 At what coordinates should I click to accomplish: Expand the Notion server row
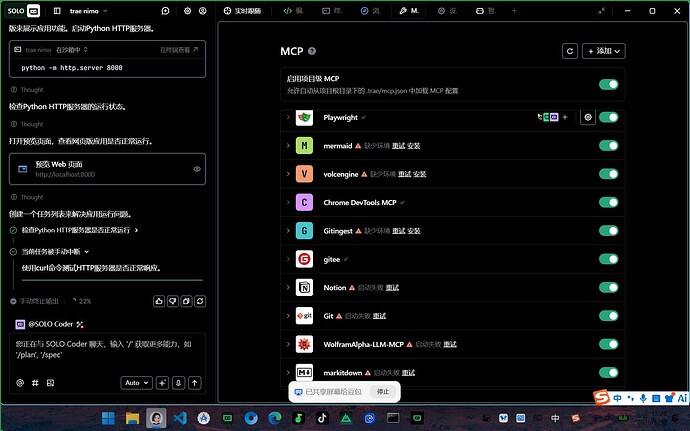point(288,287)
